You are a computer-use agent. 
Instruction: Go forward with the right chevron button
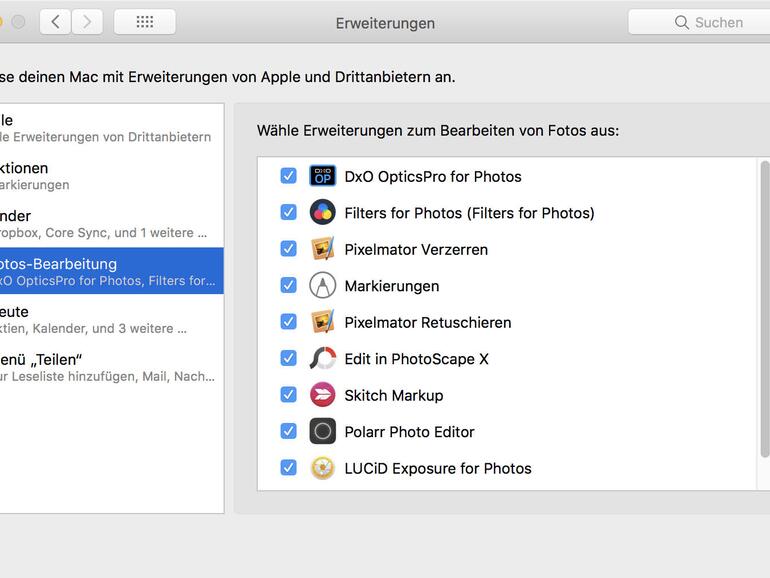(x=87, y=22)
